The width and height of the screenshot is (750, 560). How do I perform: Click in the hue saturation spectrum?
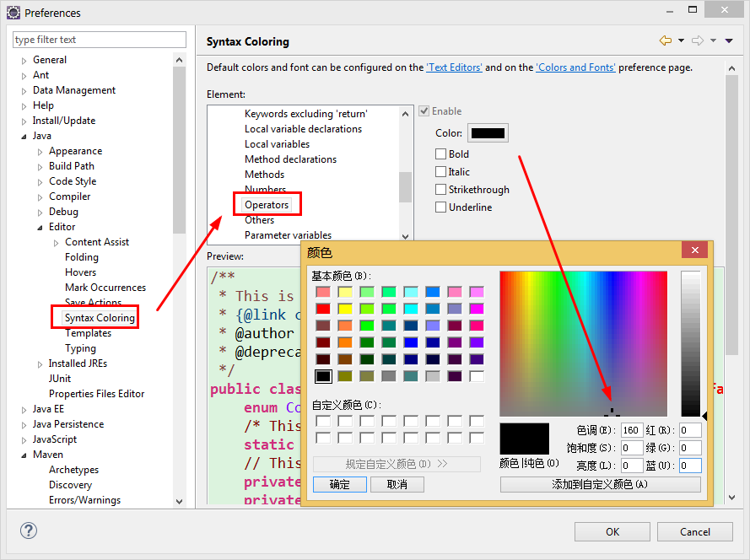(x=583, y=343)
